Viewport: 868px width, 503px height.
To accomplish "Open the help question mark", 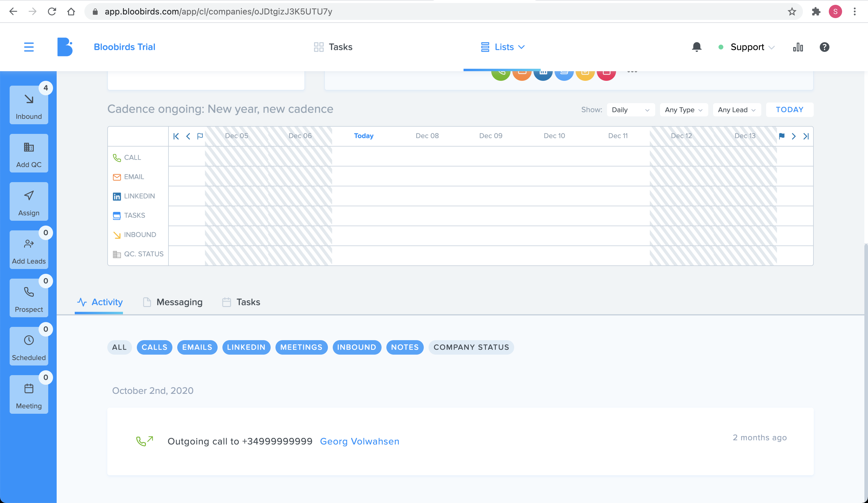I will (x=824, y=47).
